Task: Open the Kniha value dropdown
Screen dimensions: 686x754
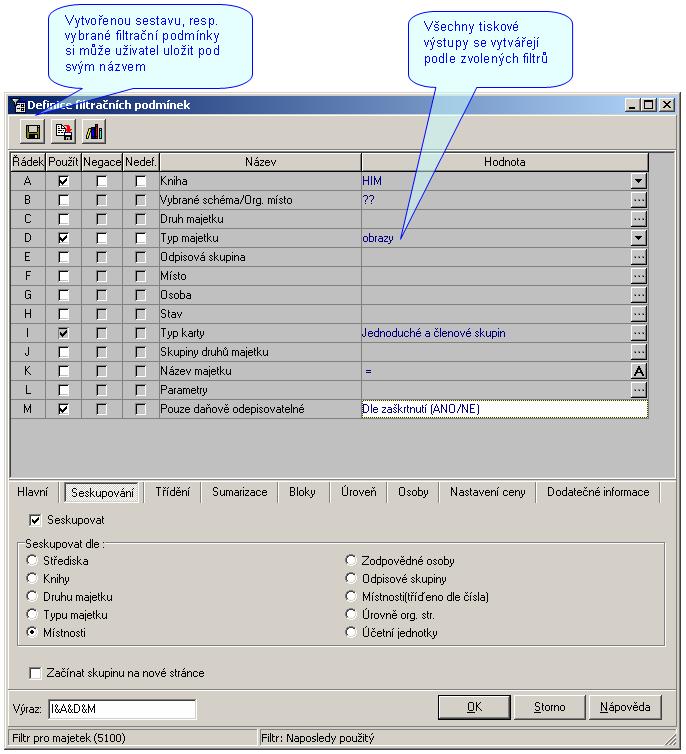Action: pos(638,181)
